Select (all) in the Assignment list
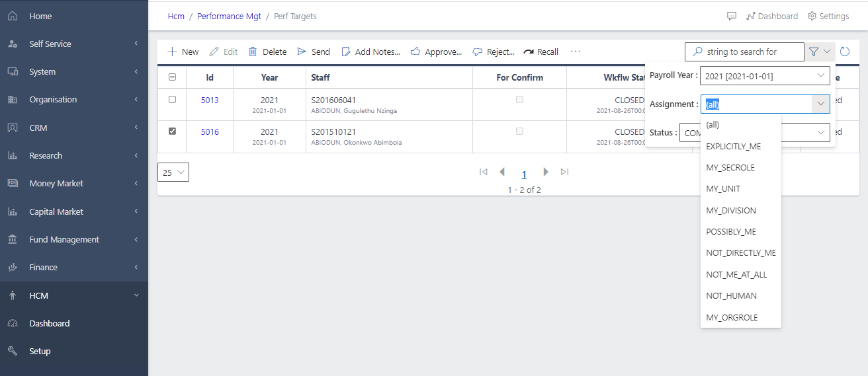The width and height of the screenshot is (868, 376). point(741,125)
